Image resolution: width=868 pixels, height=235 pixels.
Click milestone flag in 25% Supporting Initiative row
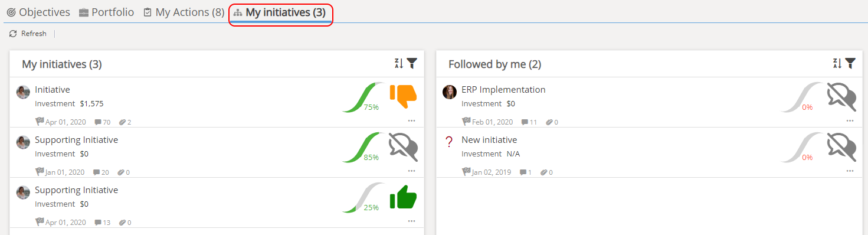40,222
